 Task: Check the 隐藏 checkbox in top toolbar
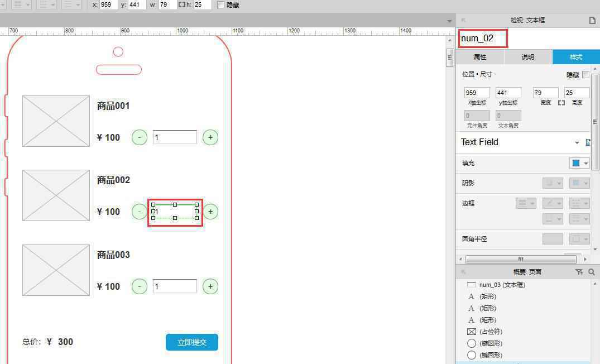point(220,5)
